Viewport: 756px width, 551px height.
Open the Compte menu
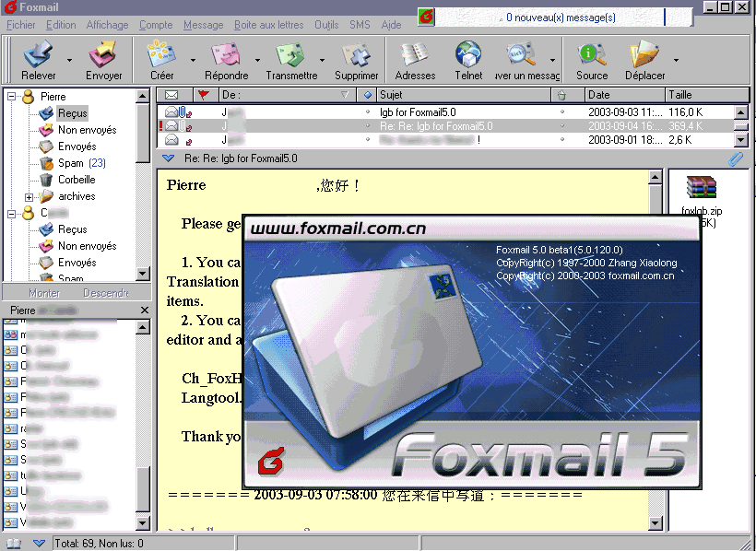(x=156, y=25)
